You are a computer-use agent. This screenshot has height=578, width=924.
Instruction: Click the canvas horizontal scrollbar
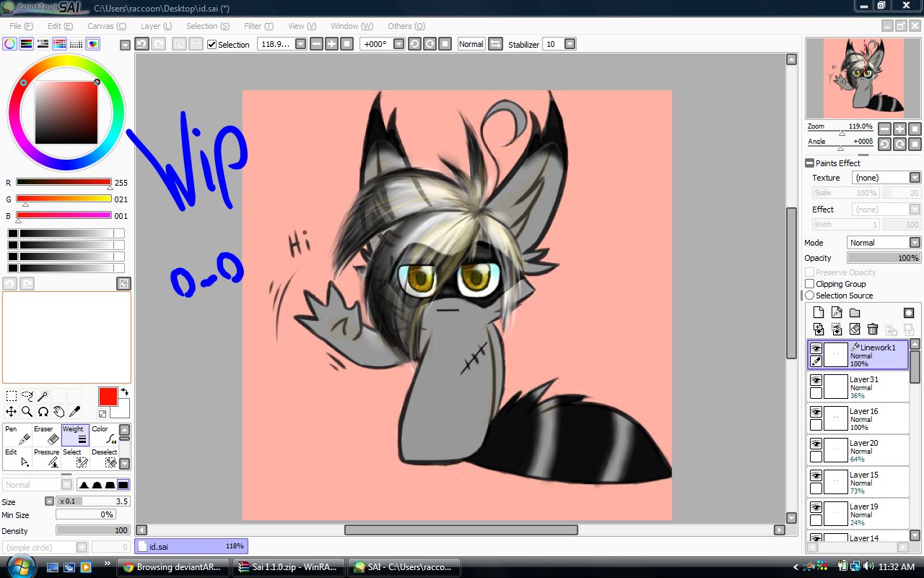pyautogui.click(x=461, y=530)
